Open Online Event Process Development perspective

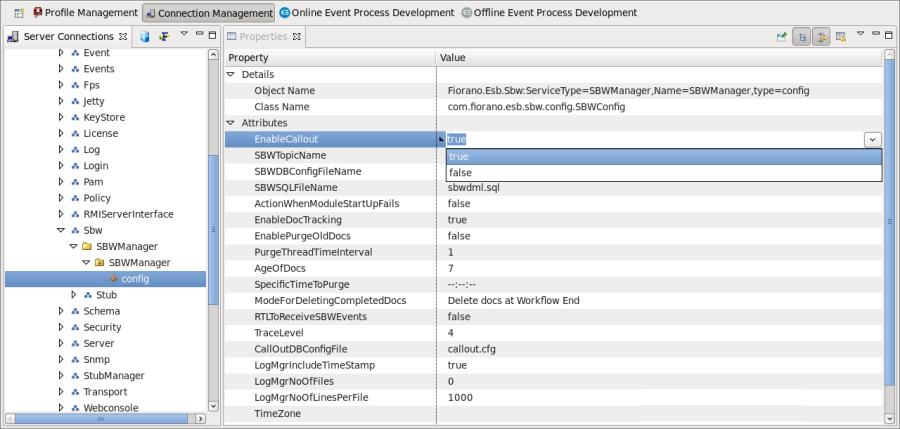(366, 12)
